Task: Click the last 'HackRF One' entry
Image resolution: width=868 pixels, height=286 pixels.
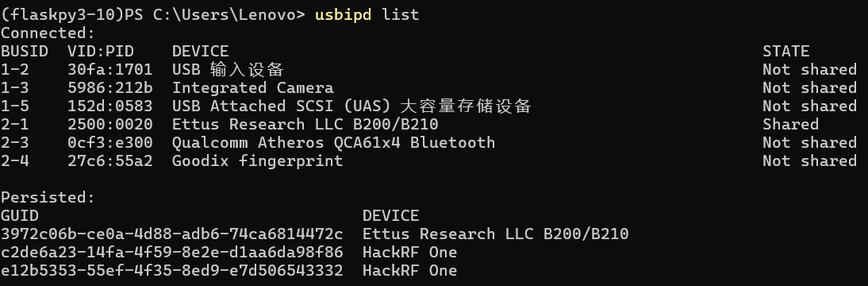Action: click(x=409, y=270)
